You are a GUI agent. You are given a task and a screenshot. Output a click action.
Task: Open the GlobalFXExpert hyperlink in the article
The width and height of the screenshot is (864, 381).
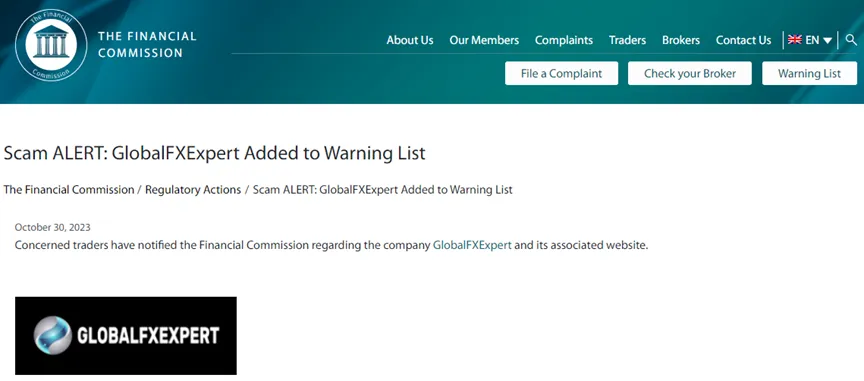[472, 245]
